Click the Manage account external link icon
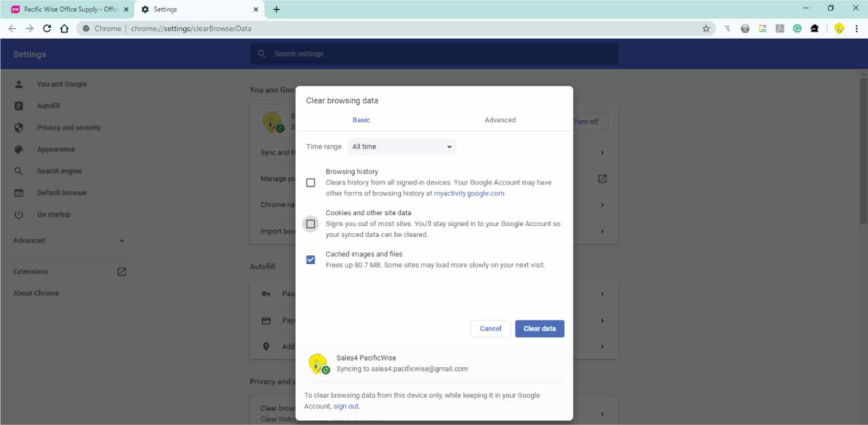Image resolution: width=868 pixels, height=425 pixels. tap(602, 179)
